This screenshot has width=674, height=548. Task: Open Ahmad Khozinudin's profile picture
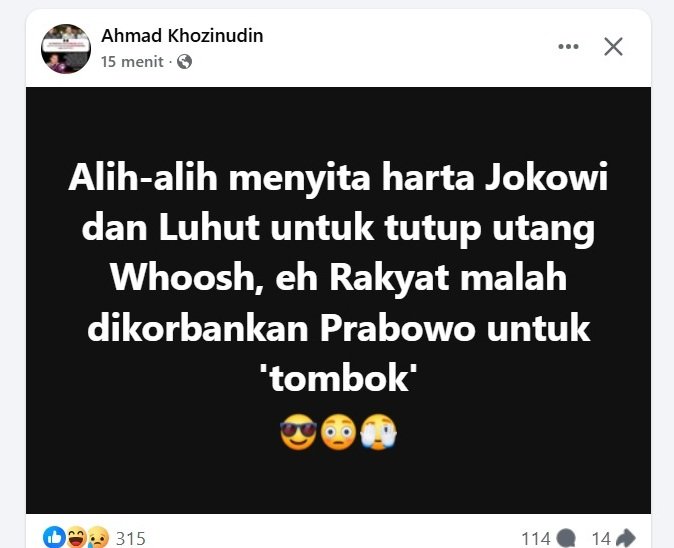pyautogui.click(x=66, y=49)
